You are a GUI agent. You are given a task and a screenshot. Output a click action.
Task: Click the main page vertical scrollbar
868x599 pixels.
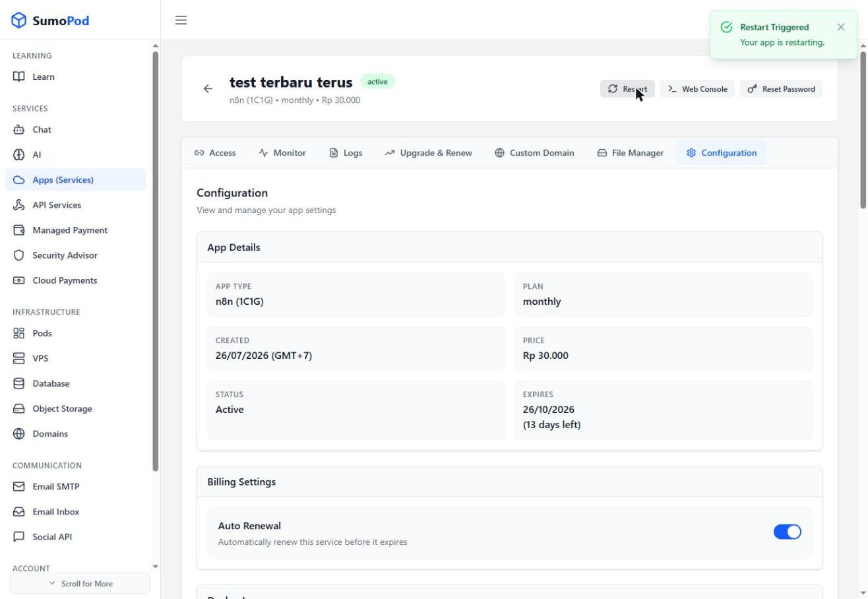pos(863,130)
